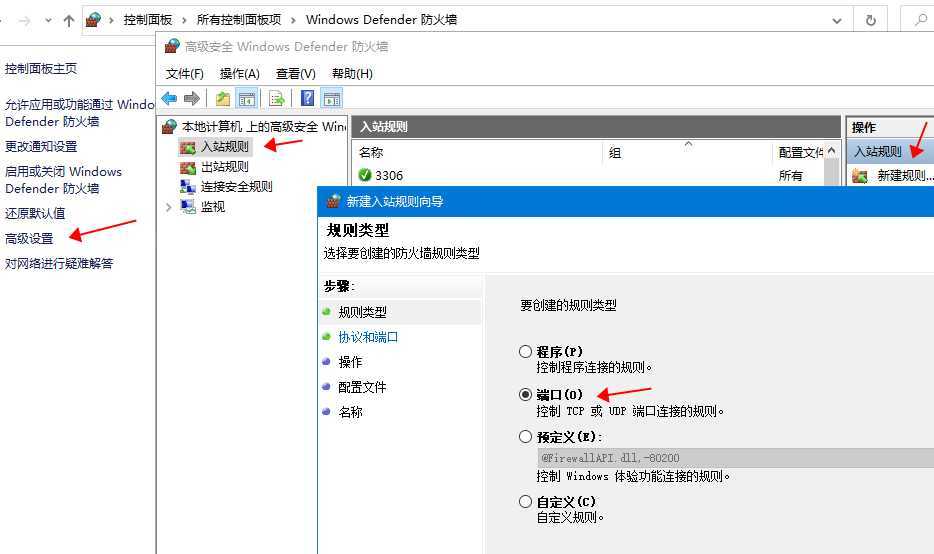Select 出站规则 in the tree
The height and width of the screenshot is (554, 934).
(224, 167)
